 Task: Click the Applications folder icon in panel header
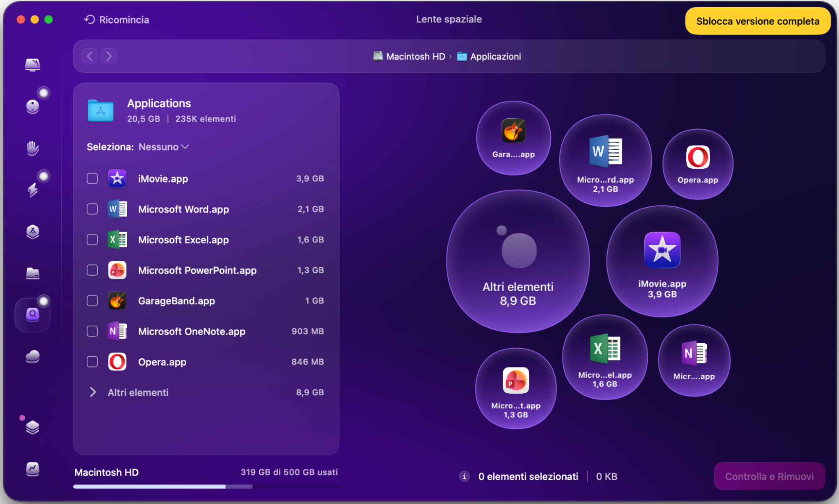point(101,111)
